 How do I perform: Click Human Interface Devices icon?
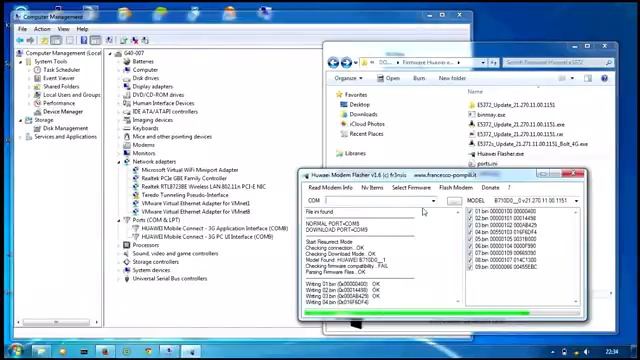(x=127, y=103)
